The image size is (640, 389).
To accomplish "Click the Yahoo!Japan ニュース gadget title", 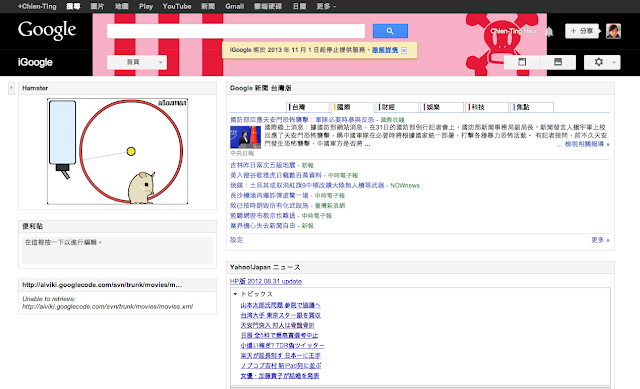I will (265, 267).
